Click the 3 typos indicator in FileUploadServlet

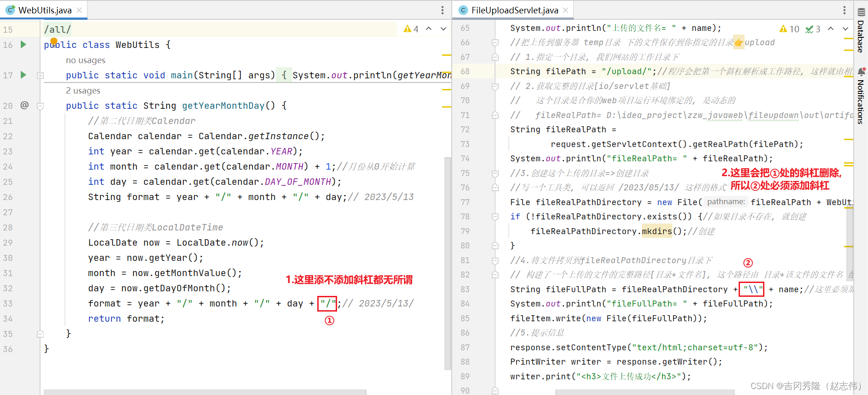pos(813,29)
